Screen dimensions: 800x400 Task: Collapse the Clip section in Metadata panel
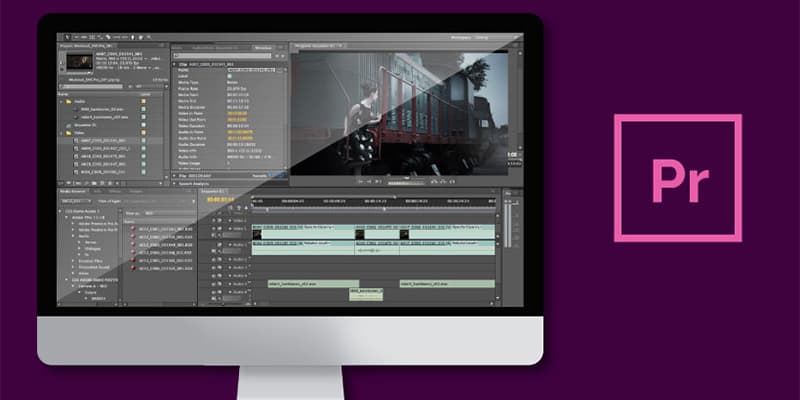tap(174, 65)
